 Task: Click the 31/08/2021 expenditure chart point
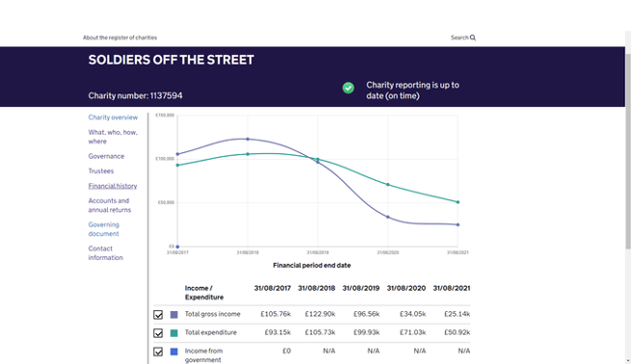click(458, 202)
